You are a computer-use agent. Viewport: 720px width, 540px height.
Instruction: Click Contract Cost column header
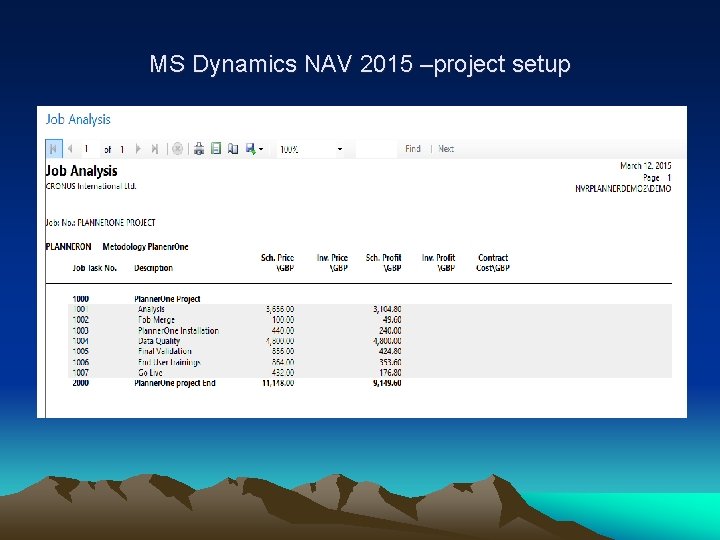pyautogui.click(x=493, y=263)
